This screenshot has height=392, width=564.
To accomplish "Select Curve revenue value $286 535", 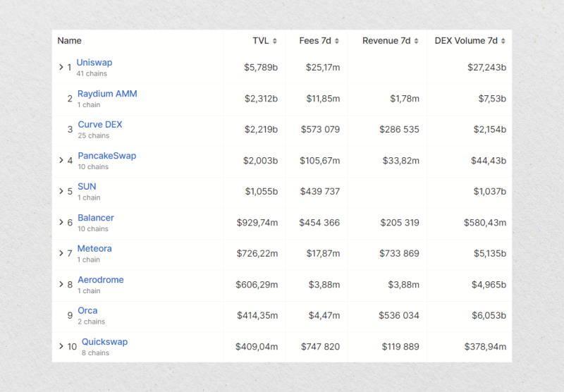I will point(399,130).
